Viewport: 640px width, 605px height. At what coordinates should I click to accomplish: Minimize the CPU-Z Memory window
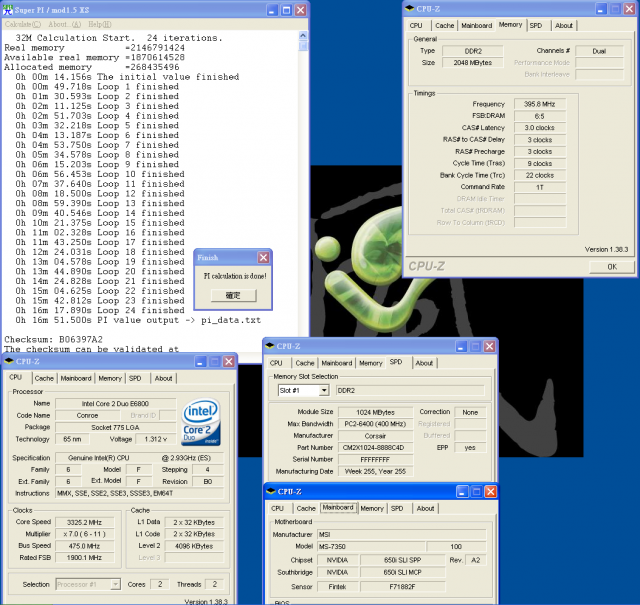601,9
